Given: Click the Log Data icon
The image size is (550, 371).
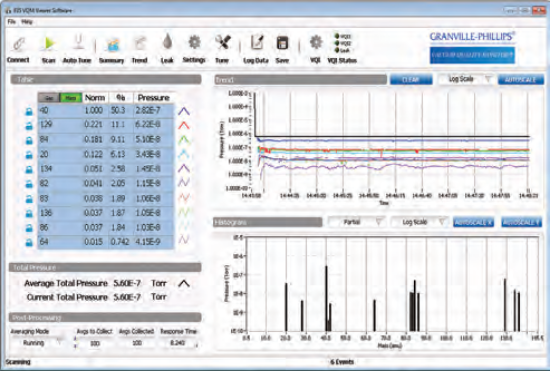Looking at the screenshot, I should tap(257, 43).
